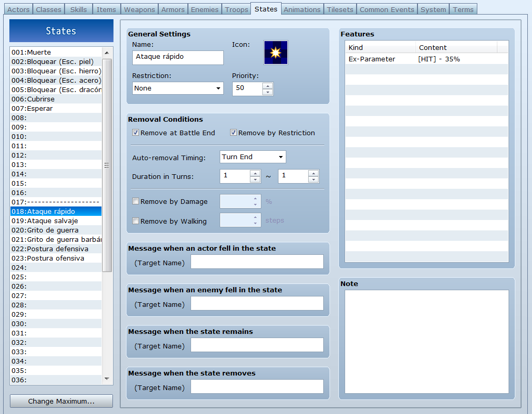Open the Animations tab
The width and height of the screenshot is (532, 414).
pos(302,9)
